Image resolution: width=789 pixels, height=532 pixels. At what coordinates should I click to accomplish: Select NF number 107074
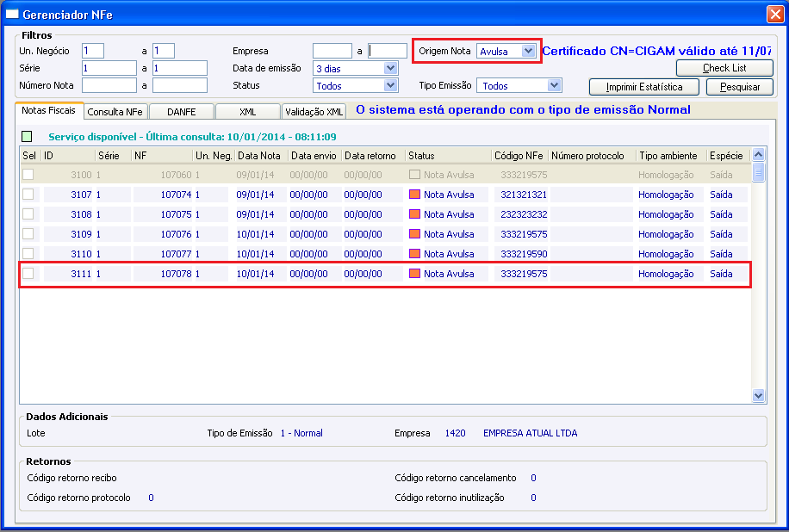176,195
